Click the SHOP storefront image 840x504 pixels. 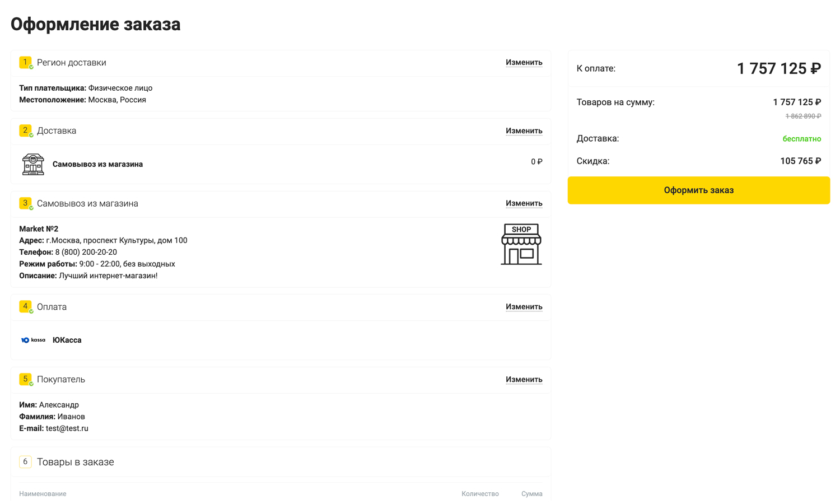click(521, 244)
